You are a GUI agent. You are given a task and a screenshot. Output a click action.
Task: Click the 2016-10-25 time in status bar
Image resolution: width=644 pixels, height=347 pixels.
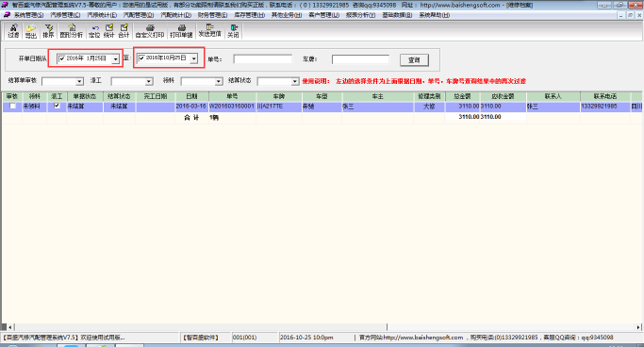tap(306, 338)
